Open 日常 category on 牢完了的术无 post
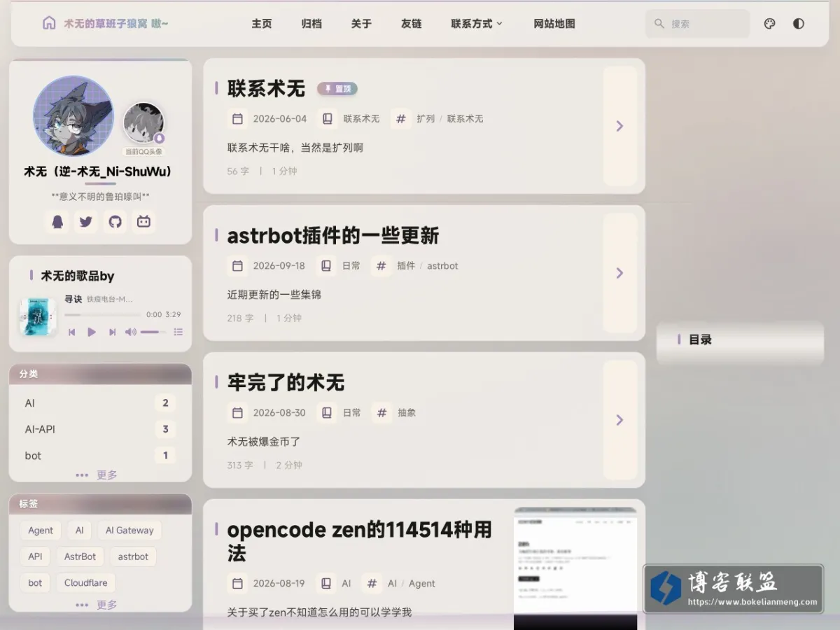This screenshot has width=840, height=630. [x=351, y=413]
